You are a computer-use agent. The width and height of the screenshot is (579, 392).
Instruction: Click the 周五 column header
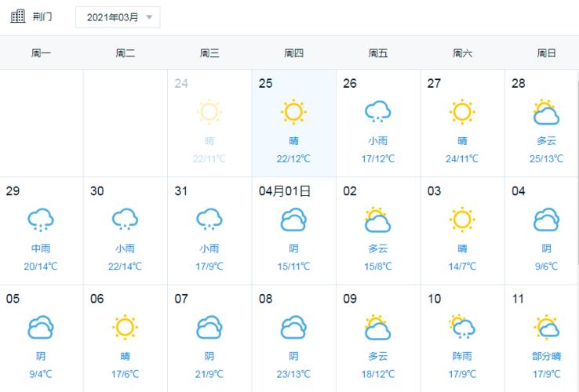(x=377, y=53)
